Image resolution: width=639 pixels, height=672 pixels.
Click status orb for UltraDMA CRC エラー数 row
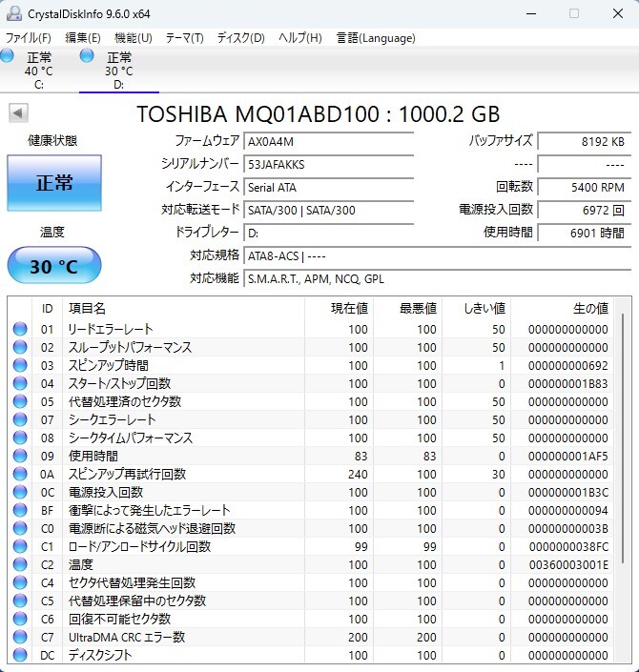[x=20, y=637]
